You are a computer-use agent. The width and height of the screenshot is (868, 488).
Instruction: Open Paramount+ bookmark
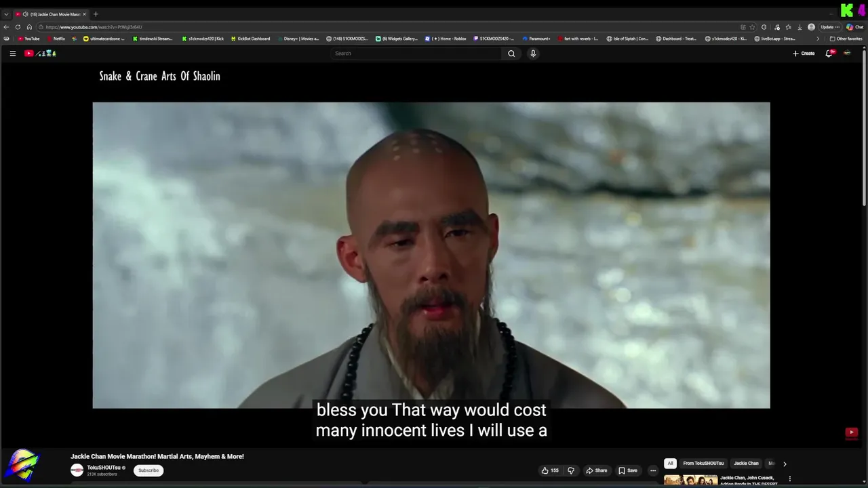536,39
